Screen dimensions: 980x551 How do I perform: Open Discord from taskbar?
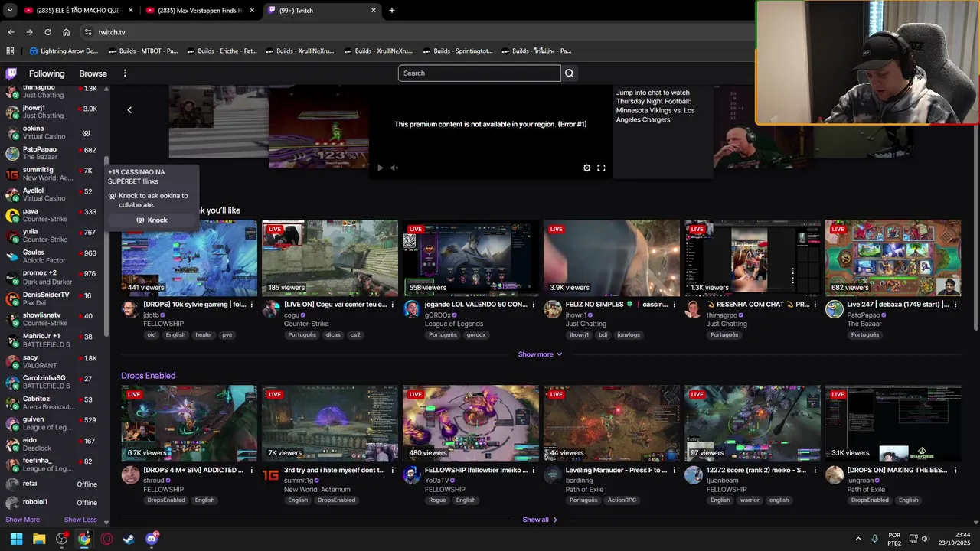pyautogui.click(x=152, y=539)
